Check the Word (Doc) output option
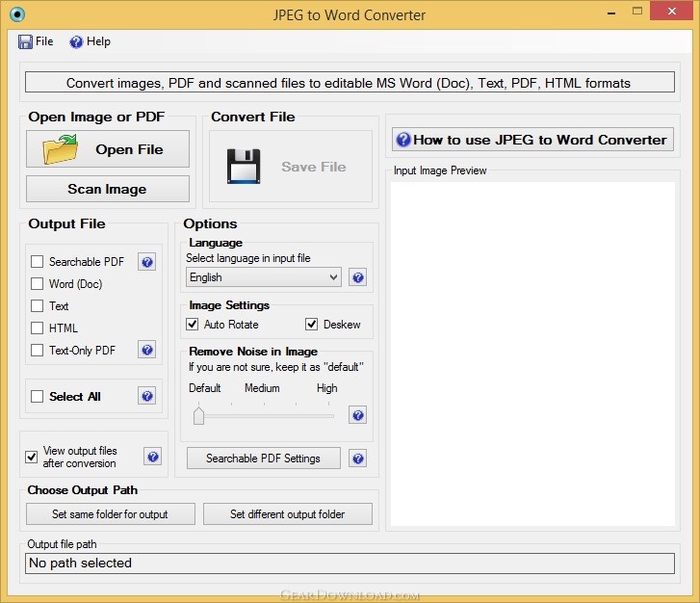This screenshot has height=603, width=700. coord(37,283)
